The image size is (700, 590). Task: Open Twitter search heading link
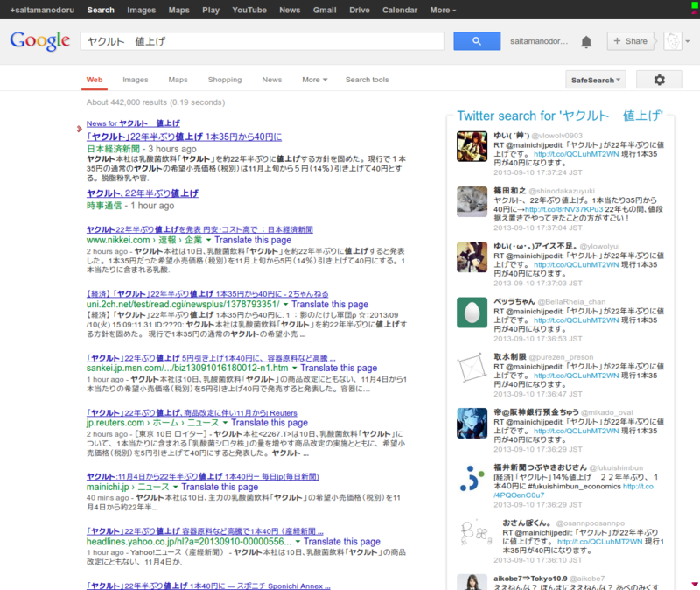(560, 116)
